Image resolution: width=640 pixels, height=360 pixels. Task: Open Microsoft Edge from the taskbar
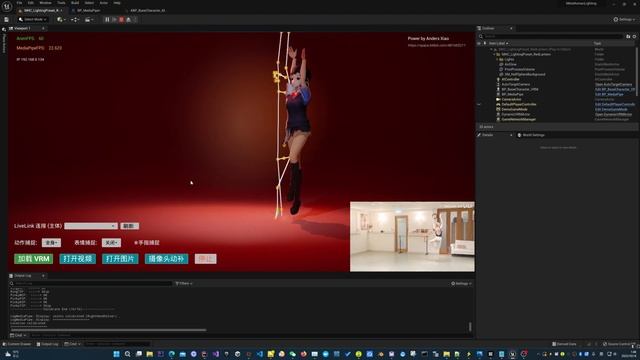[171, 354]
